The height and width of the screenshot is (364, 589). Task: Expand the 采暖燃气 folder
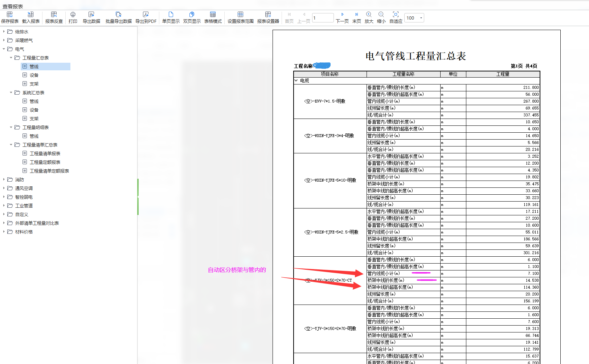pyautogui.click(x=4, y=40)
